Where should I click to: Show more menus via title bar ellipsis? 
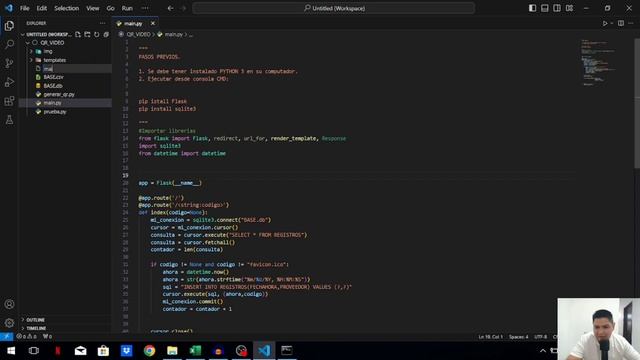point(145,8)
